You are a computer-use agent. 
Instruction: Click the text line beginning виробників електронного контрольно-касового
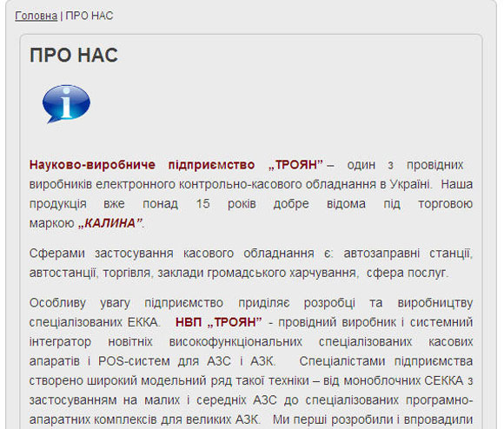pos(251,184)
